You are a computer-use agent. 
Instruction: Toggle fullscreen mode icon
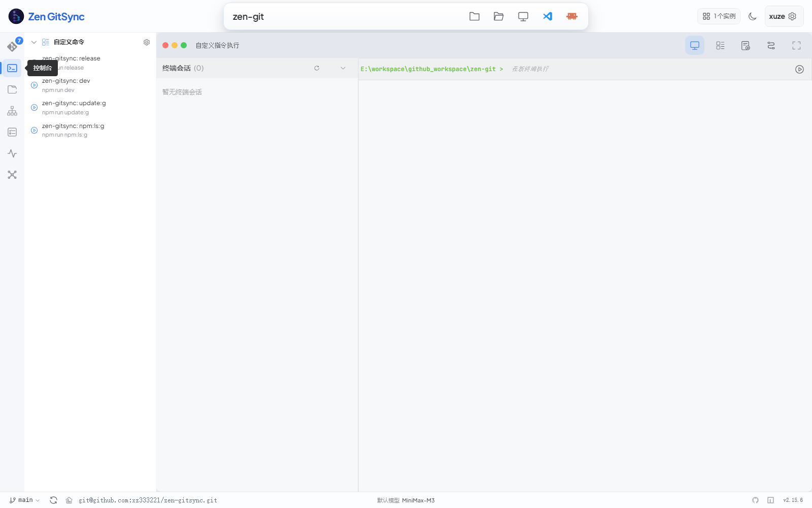(x=796, y=45)
